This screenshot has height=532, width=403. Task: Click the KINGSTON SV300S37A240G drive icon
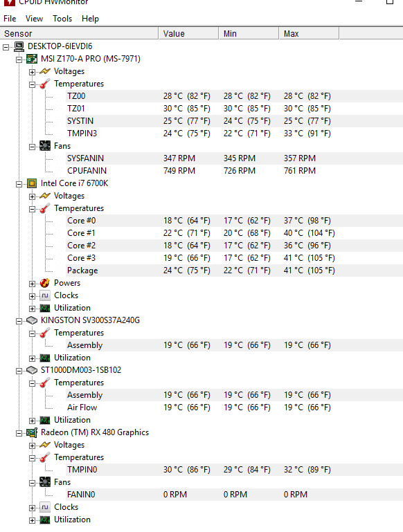point(32,320)
